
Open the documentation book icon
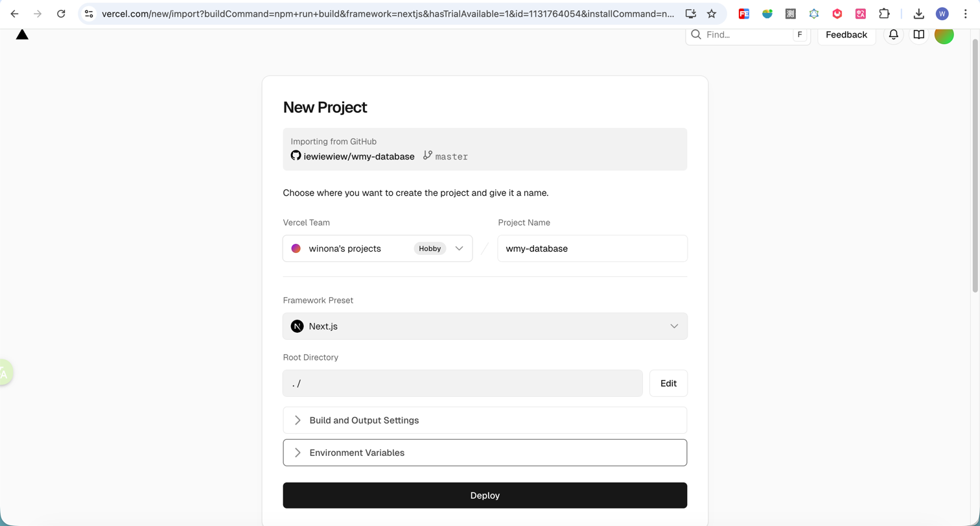coord(918,35)
